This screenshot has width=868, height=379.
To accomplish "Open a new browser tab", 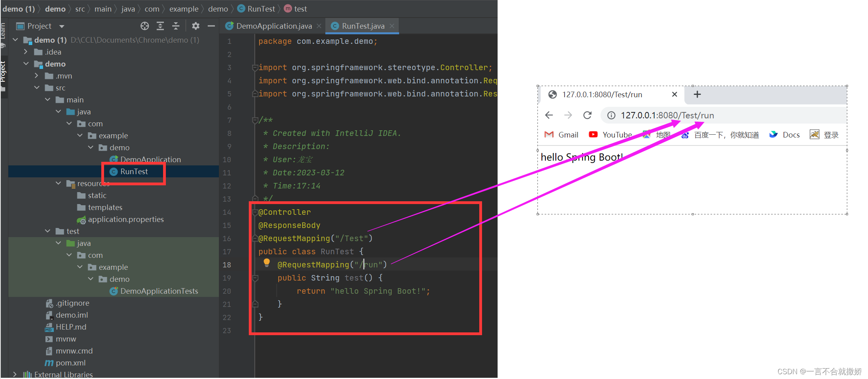I will (x=697, y=94).
